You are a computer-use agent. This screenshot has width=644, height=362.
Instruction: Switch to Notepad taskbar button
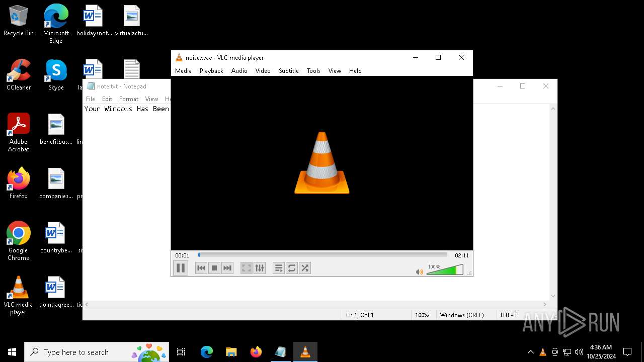click(x=280, y=352)
